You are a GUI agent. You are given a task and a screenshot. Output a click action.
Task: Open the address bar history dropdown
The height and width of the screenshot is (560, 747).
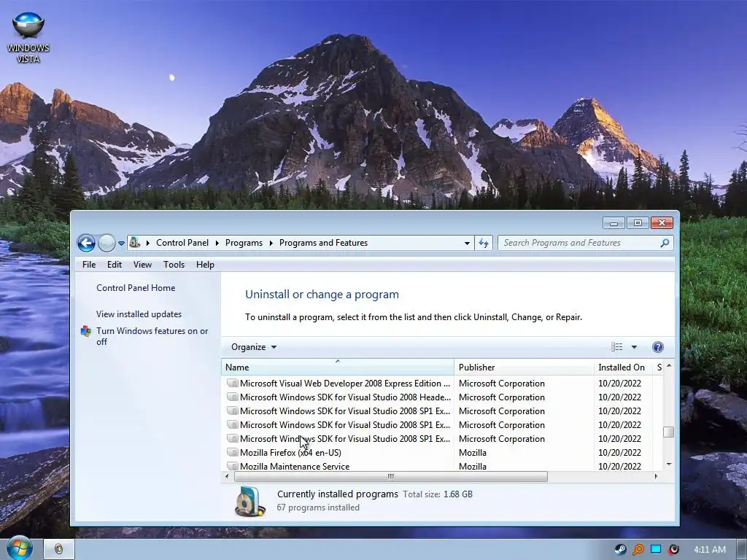467,243
